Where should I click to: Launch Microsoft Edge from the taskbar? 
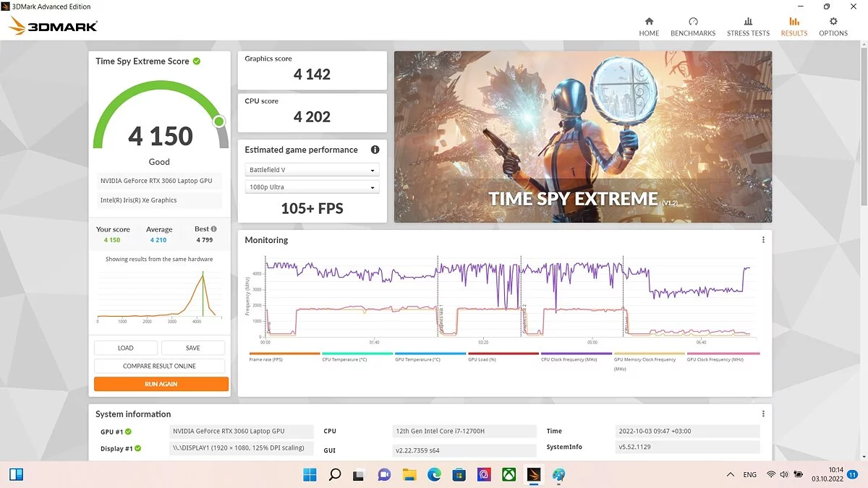[x=434, y=475]
